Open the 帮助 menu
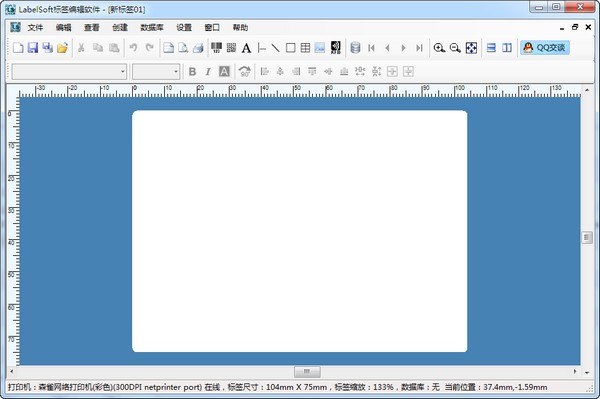The height and width of the screenshot is (399, 600). click(240, 28)
